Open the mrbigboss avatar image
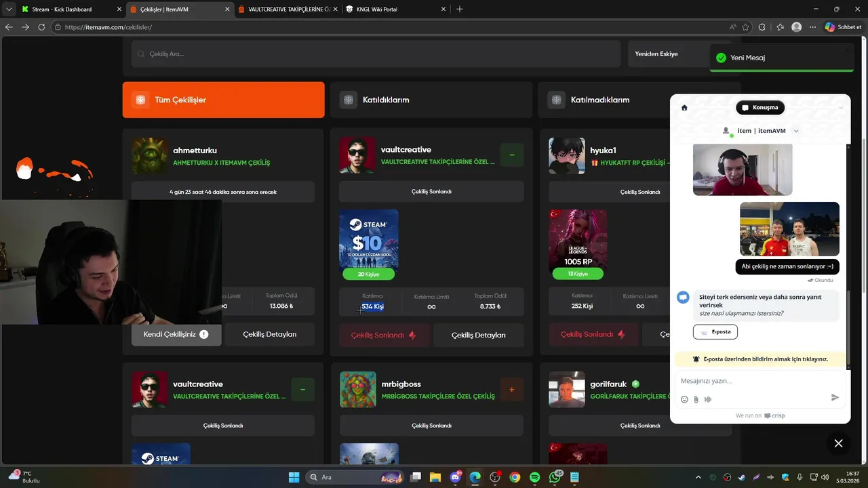 click(357, 390)
